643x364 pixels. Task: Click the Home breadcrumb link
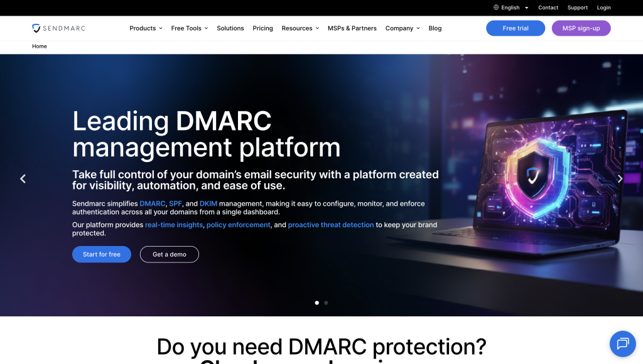click(40, 46)
